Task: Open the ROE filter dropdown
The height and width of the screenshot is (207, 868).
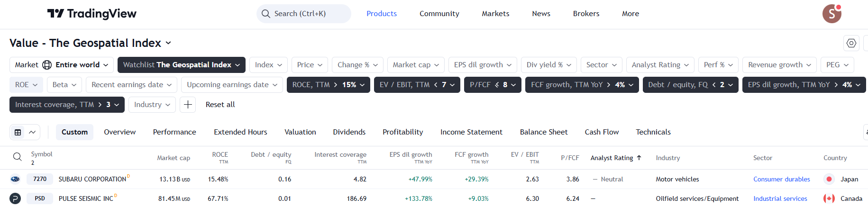Action: [x=27, y=85]
